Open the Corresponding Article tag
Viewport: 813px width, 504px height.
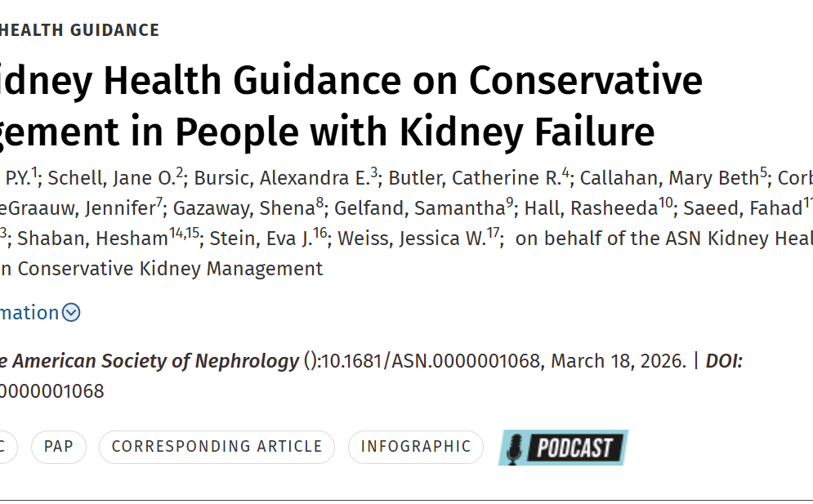[x=217, y=447]
